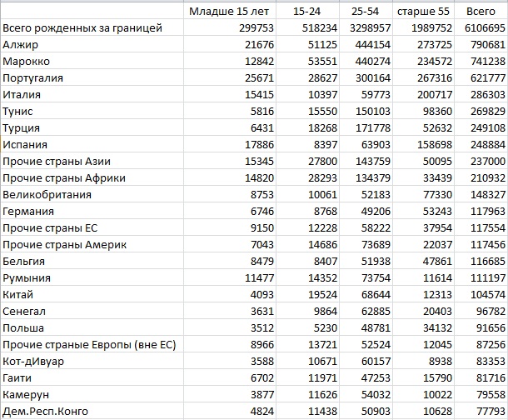508x420 pixels.
Task: Click the "старше 55" header cell
Action: pyautogui.click(x=424, y=12)
